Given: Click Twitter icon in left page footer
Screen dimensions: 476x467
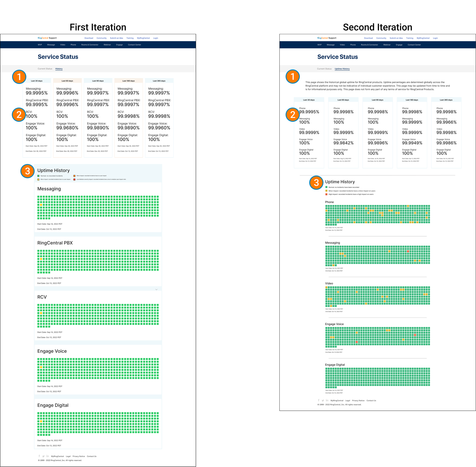Looking at the screenshot, I should point(43,456).
